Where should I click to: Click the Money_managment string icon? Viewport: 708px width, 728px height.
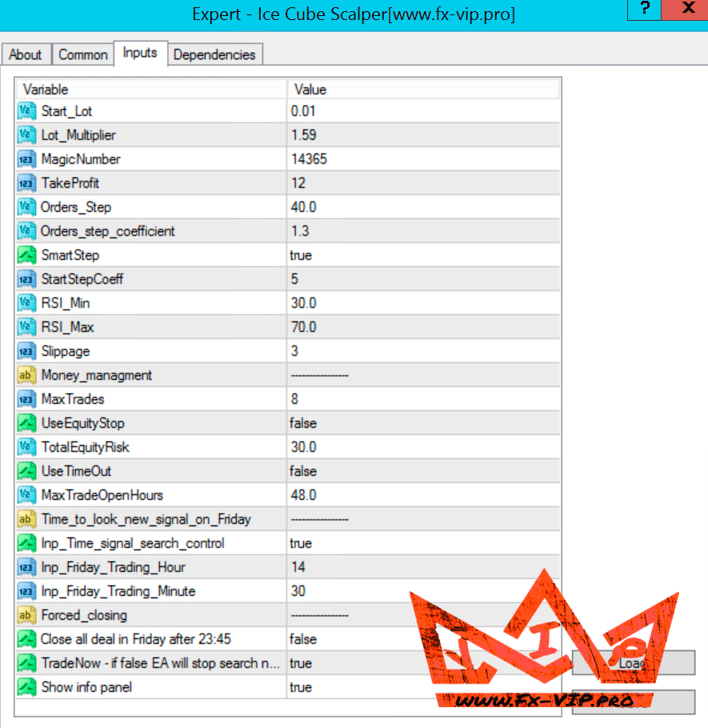[27, 375]
